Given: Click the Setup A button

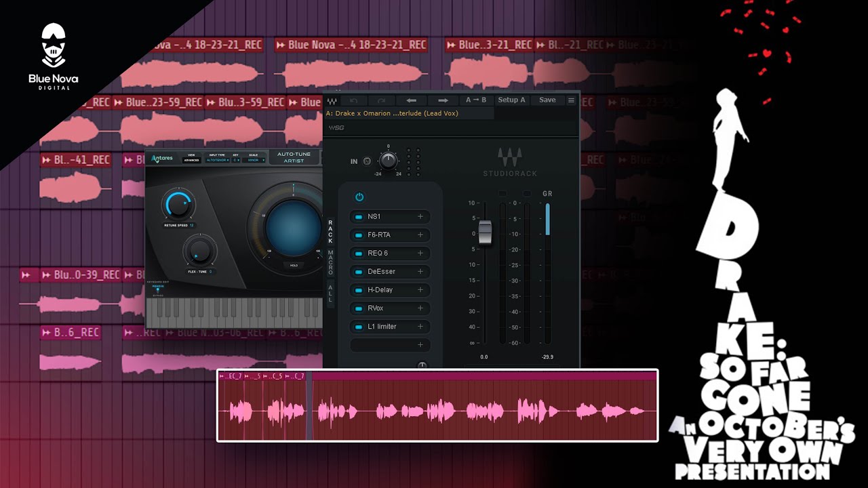Looking at the screenshot, I should click(511, 100).
